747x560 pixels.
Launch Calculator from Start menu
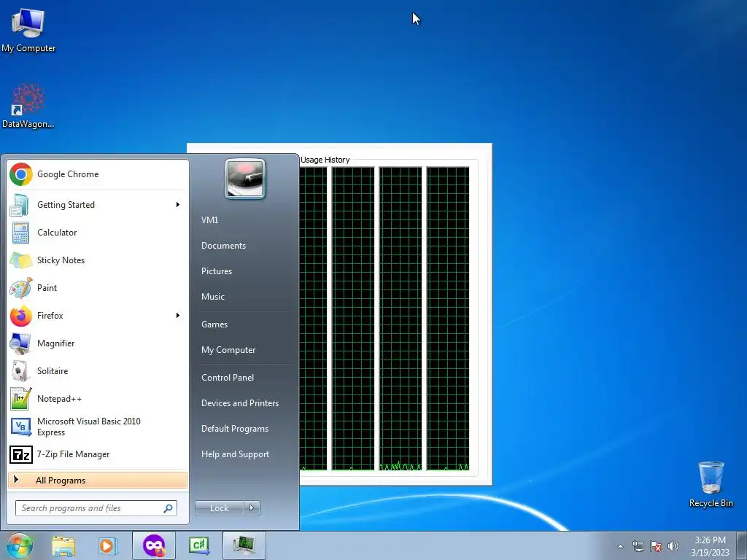98,233
